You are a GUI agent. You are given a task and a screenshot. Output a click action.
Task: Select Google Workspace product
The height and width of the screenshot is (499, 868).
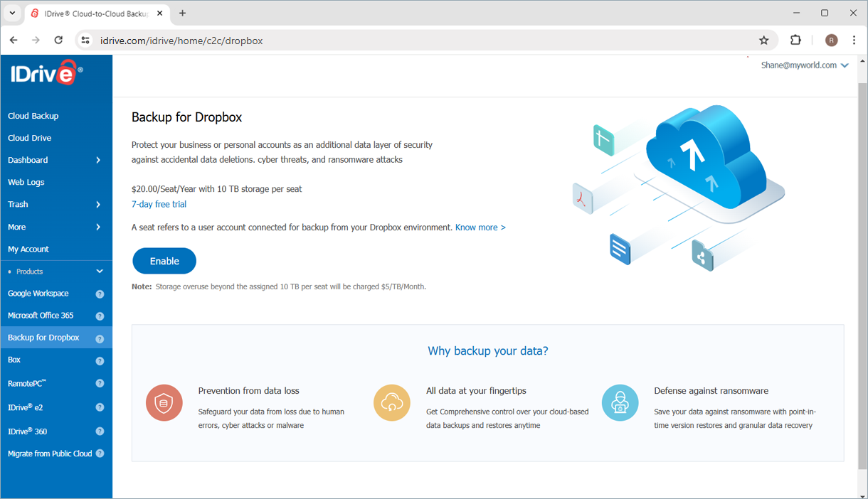(x=38, y=294)
